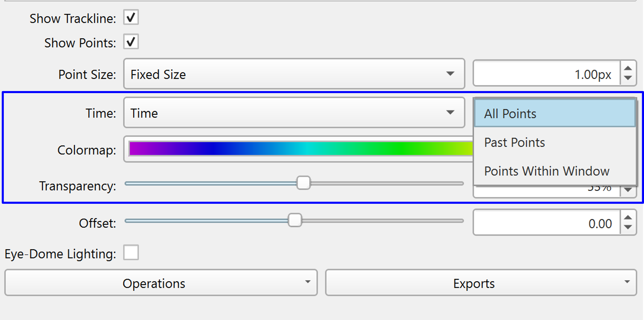
Task: Toggle the Show Points checkbox
Action: pos(131,42)
